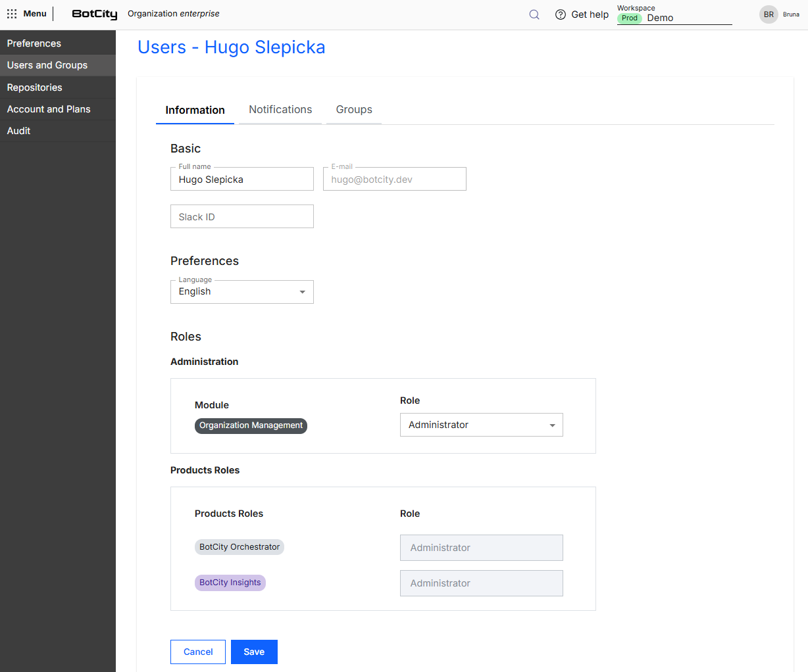
Task: Click the BotCity Orchestrator role field
Action: pos(482,548)
